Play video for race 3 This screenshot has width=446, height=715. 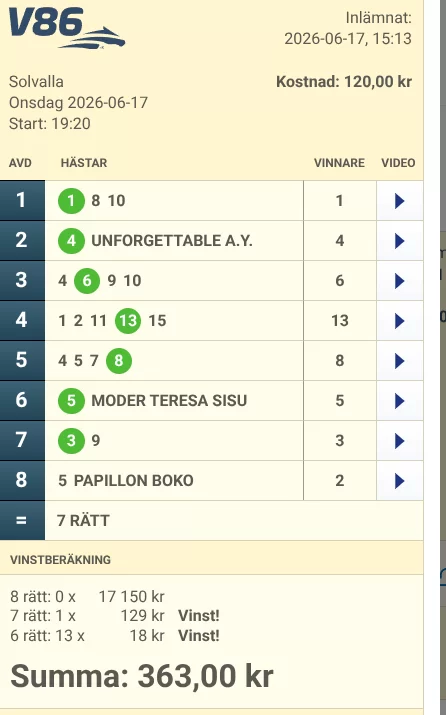click(x=399, y=281)
